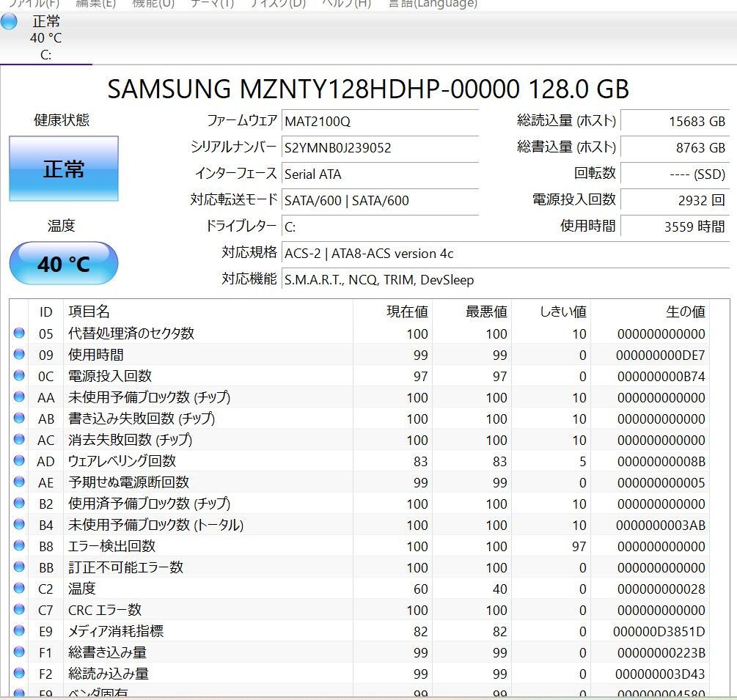The image size is (737, 700).
Task: Click the blue disk status orb above C:
Action: pyautogui.click(x=9, y=21)
